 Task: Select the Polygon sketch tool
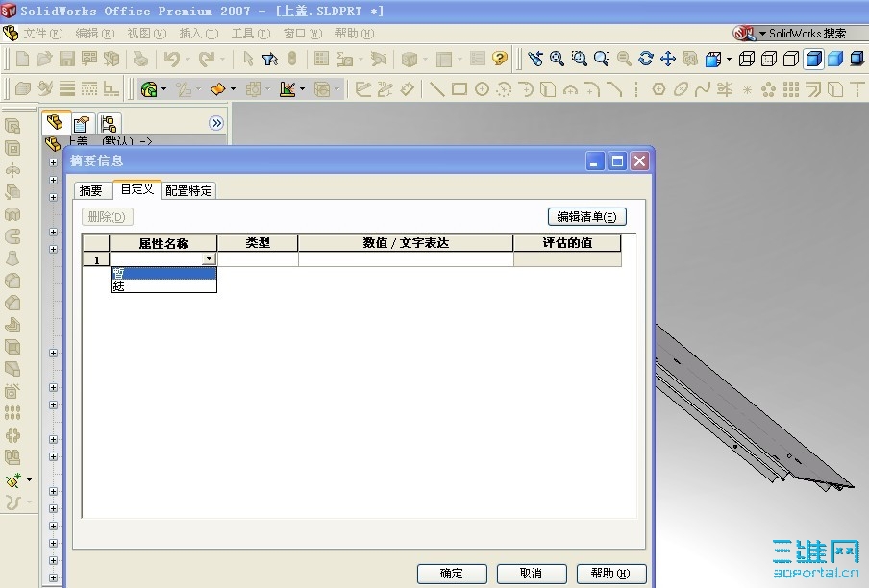coord(658,89)
